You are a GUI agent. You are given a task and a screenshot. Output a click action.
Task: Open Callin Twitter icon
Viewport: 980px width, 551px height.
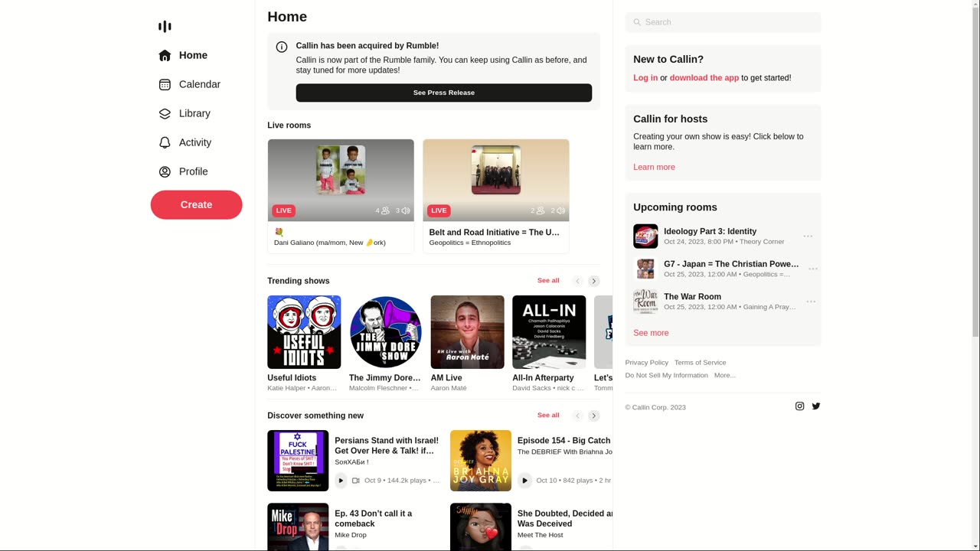tap(816, 406)
